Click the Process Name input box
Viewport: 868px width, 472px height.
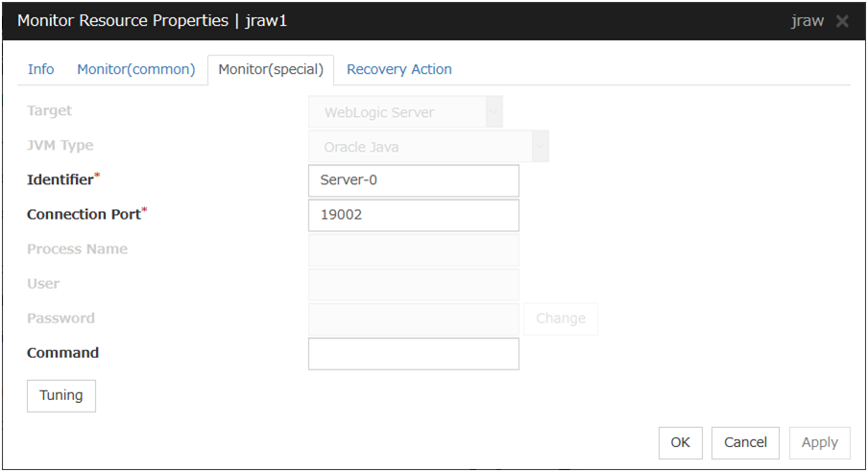(414, 250)
